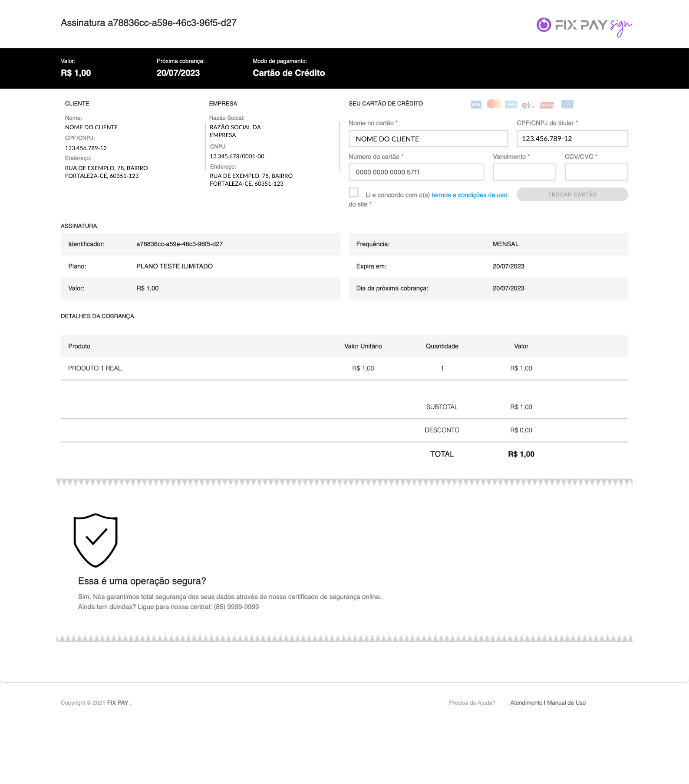Image resolution: width=689 pixels, height=784 pixels.
Task: Click the 'PLANO TESTE ILIMITADO' plan value
Action: pyautogui.click(x=175, y=266)
